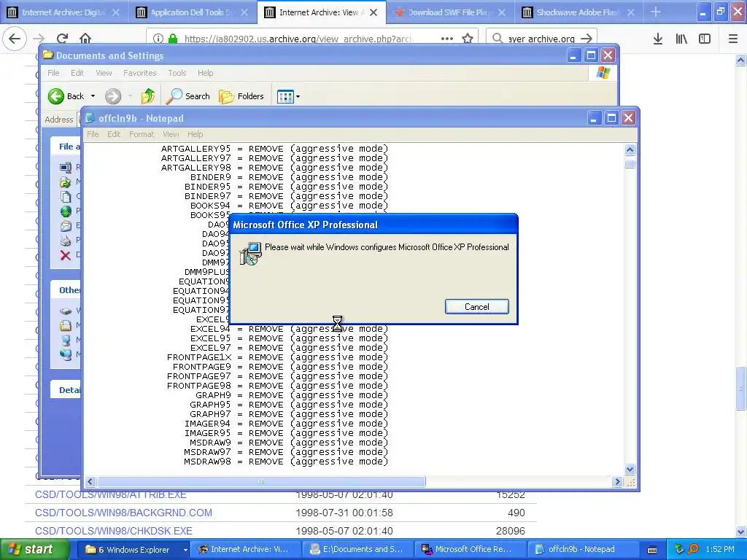Click the green padlock security icon

(173, 39)
